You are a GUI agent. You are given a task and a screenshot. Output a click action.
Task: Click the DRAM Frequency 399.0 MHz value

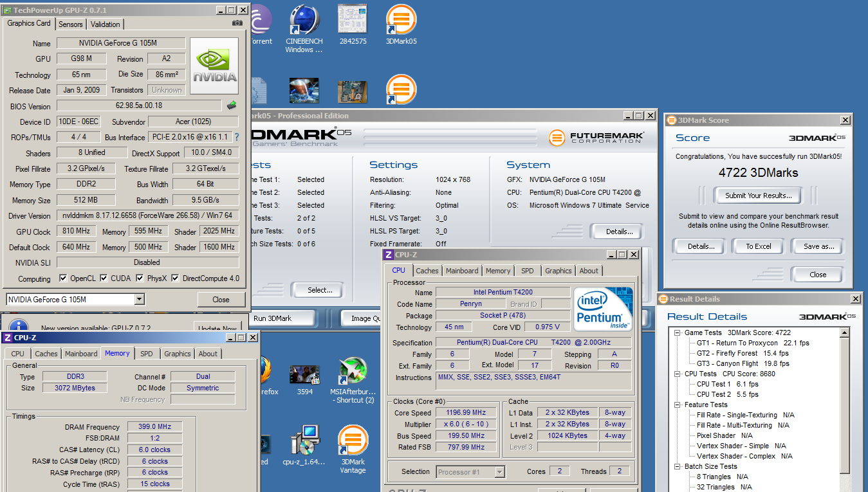[x=154, y=427]
